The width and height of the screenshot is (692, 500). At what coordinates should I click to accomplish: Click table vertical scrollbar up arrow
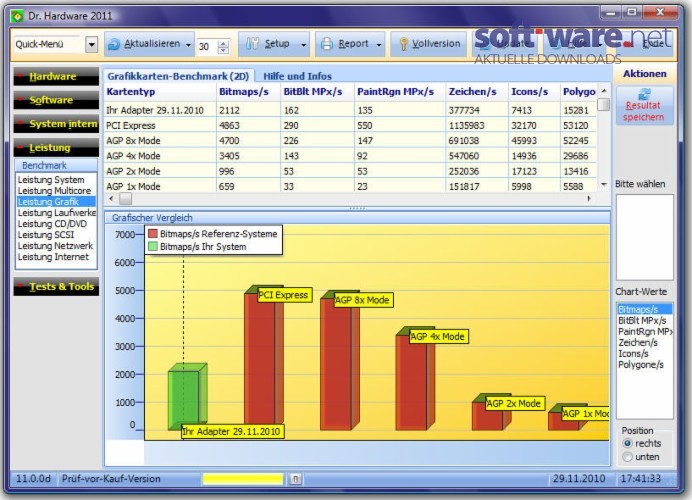click(604, 90)
